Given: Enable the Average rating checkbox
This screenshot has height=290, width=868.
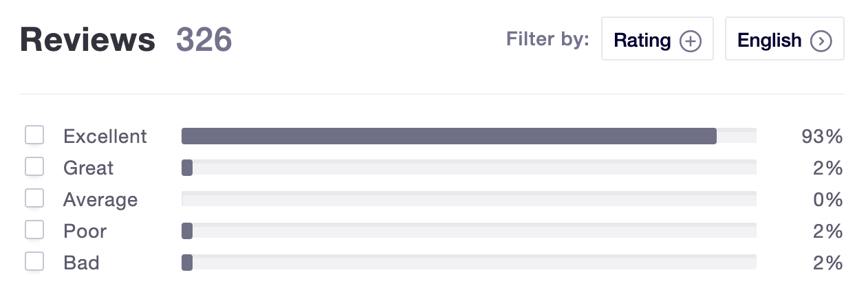Looking at the screenshot, I should (x=34, y=199).
